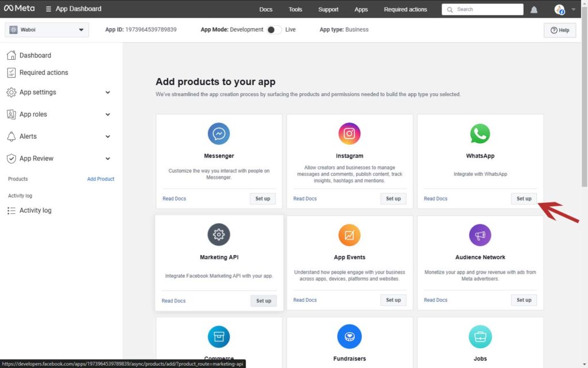Set up the Instagram product
The width and height of the screenshot is (588, 368).
tap(393, 198)
